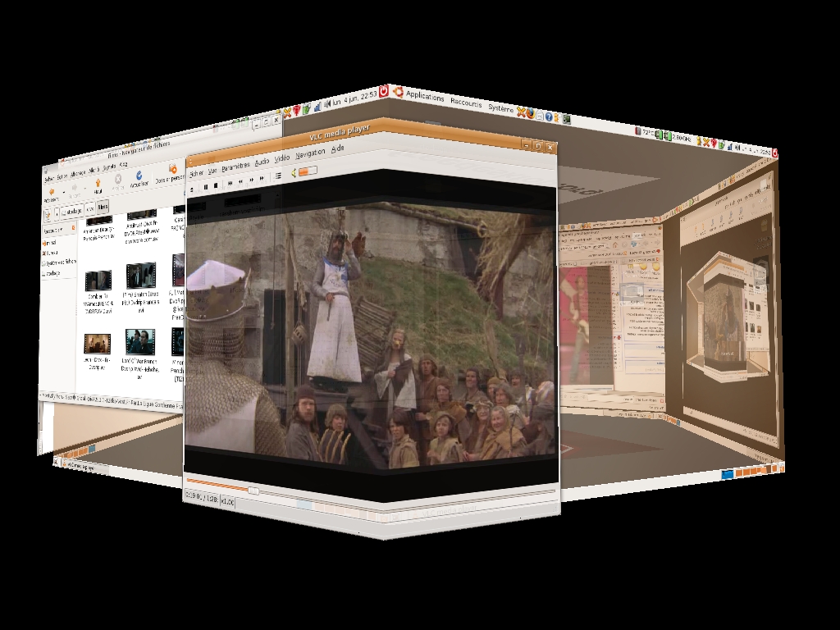Open the back-history dropdown arrow in file browser

point(64,191)
